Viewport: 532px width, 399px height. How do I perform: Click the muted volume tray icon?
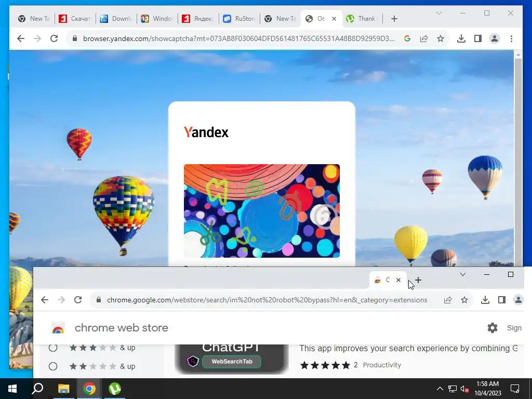pos(465,389)
